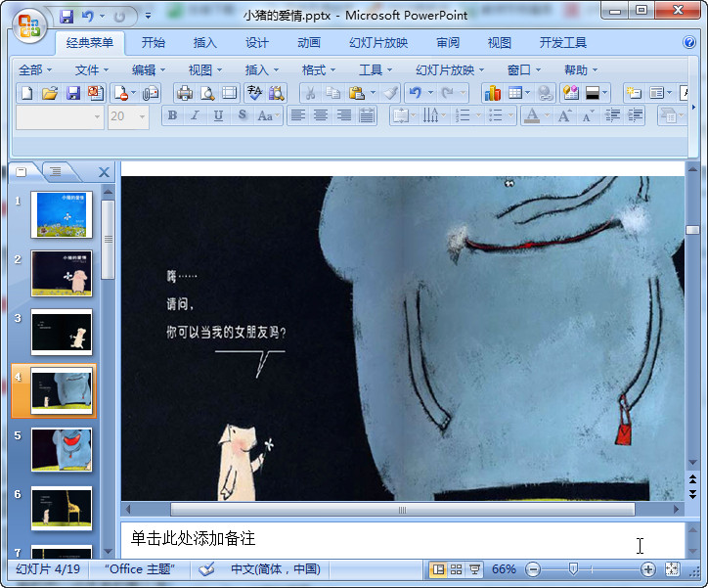Screen dimensions: 708x588
Task: Open the 全部 dropdown menu
Action: (35, 70)
